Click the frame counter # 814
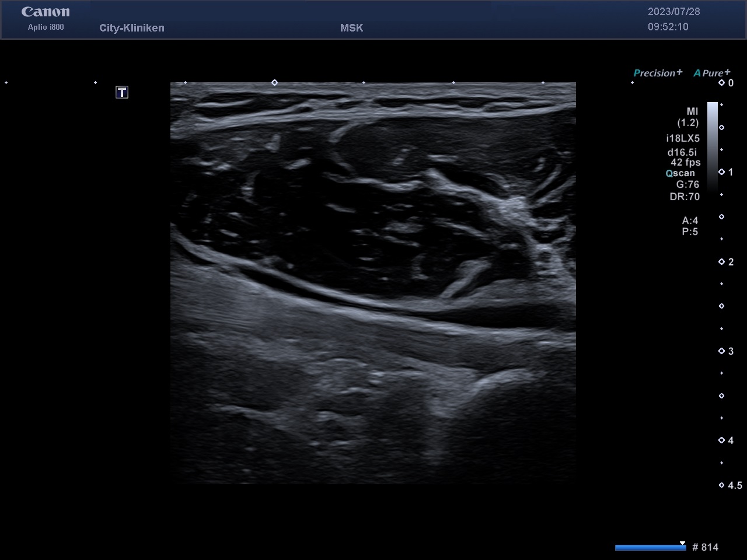Viewport: 747px width, 560px height. [705, 547]
